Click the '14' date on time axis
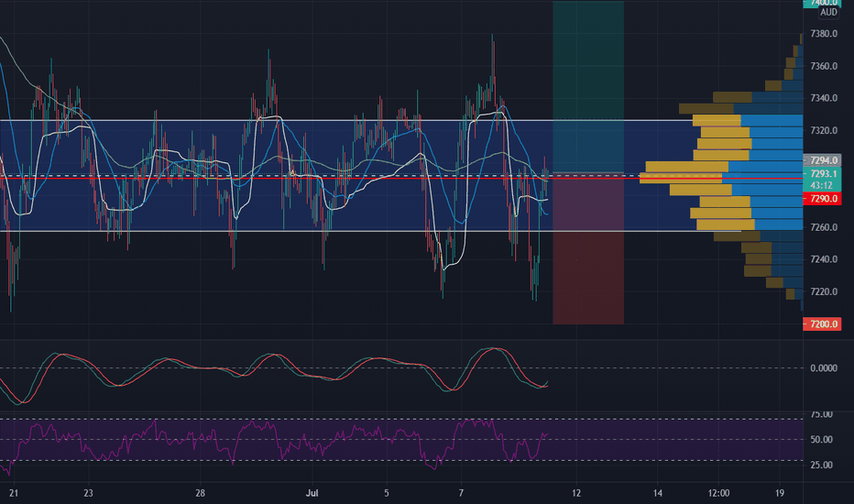This screenshot has width=854, height=504. pyautogui.click(x=658, y=493)
